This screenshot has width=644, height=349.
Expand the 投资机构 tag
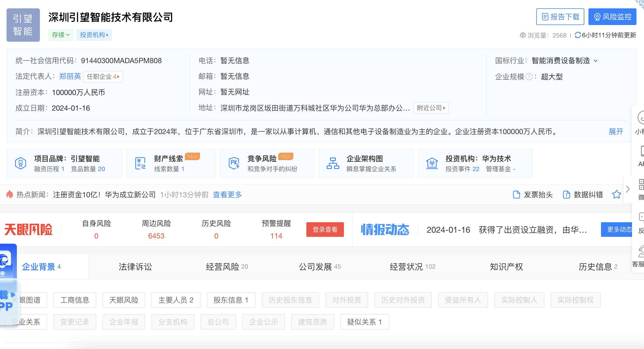94,35
